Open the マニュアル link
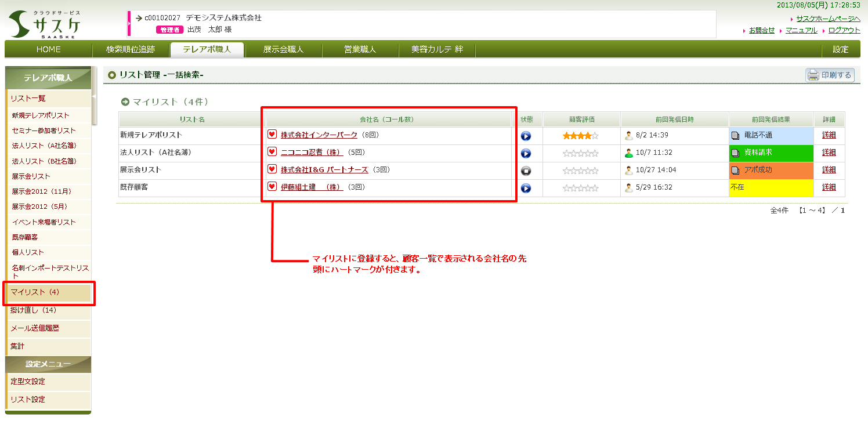This screenshot has width=868, height=424. (x=801, y=30)
